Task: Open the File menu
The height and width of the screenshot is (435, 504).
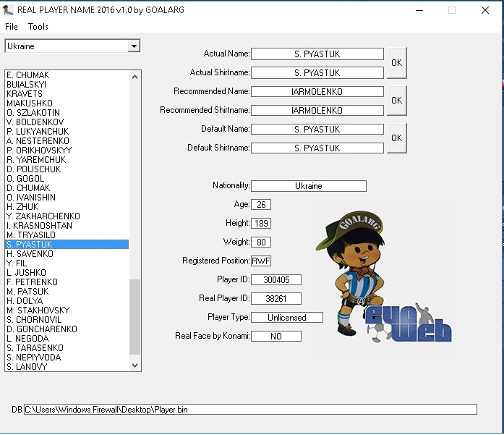Action: pyautogui.click(x=12, y=26)
